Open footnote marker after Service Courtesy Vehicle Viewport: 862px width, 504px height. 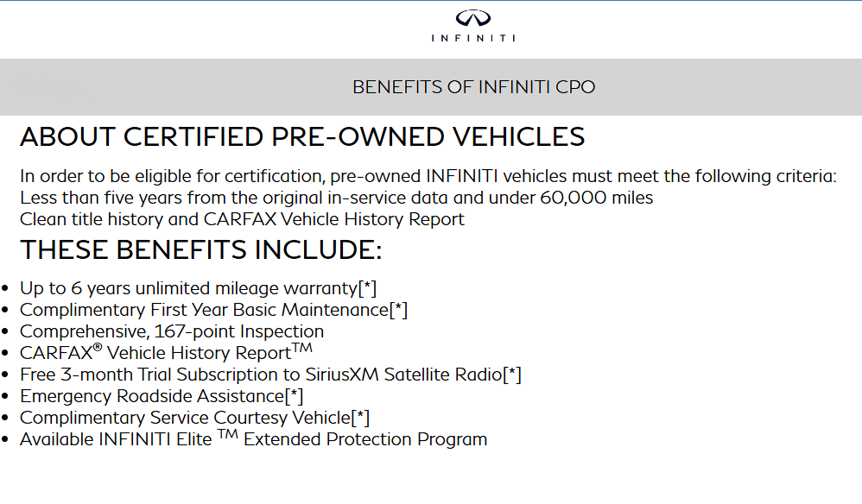pos(360,418)
